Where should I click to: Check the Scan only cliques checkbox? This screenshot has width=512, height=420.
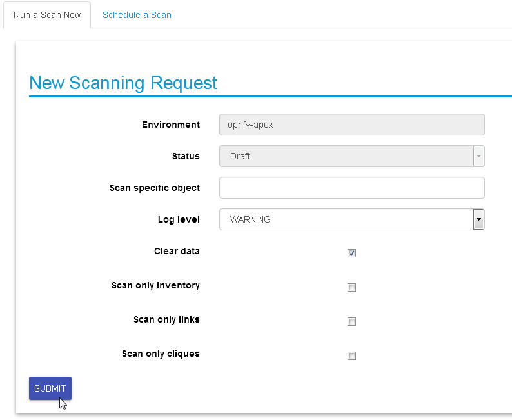(351, 355)
